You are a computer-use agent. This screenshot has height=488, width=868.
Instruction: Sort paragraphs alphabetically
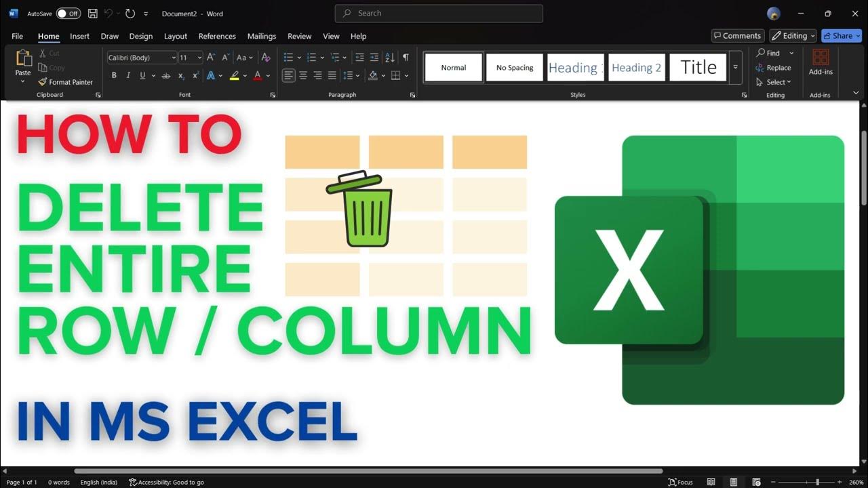(390, 58)
